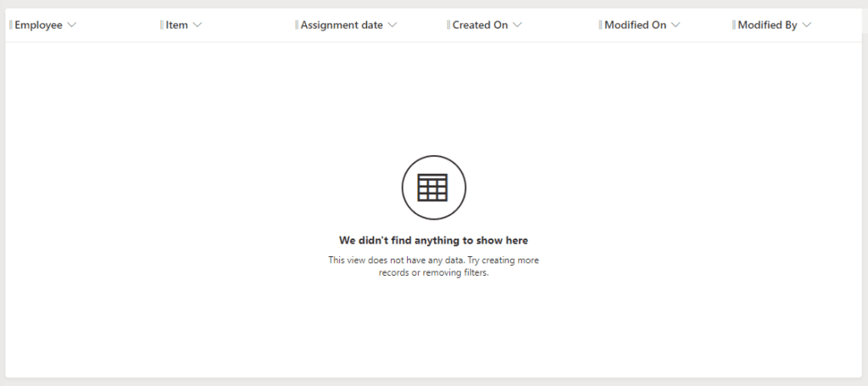
Task: Click the Modified By column header text
Action: click(x=767, y=25)
